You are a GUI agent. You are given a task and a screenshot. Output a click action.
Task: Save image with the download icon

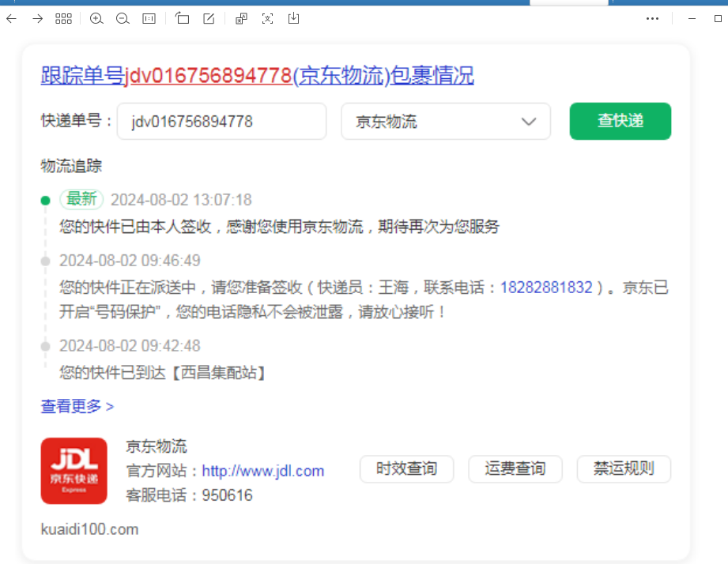pyautogui.click(x=293, y=18)
